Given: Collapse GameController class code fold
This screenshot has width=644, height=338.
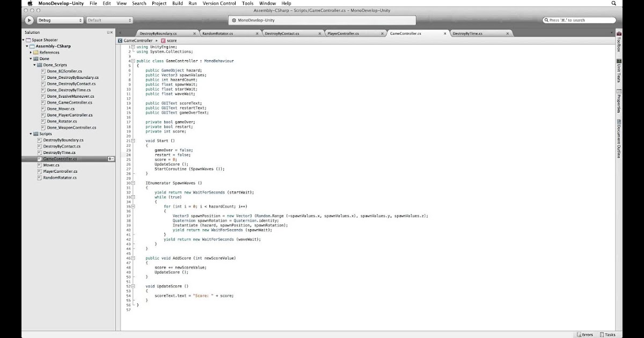Looking at the screenshot, I should pyautogui.click(x=133, y=61).
